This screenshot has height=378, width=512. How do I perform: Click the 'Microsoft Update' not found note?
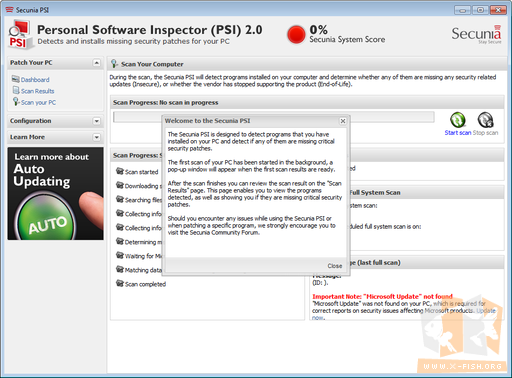[x=382, y=296]
